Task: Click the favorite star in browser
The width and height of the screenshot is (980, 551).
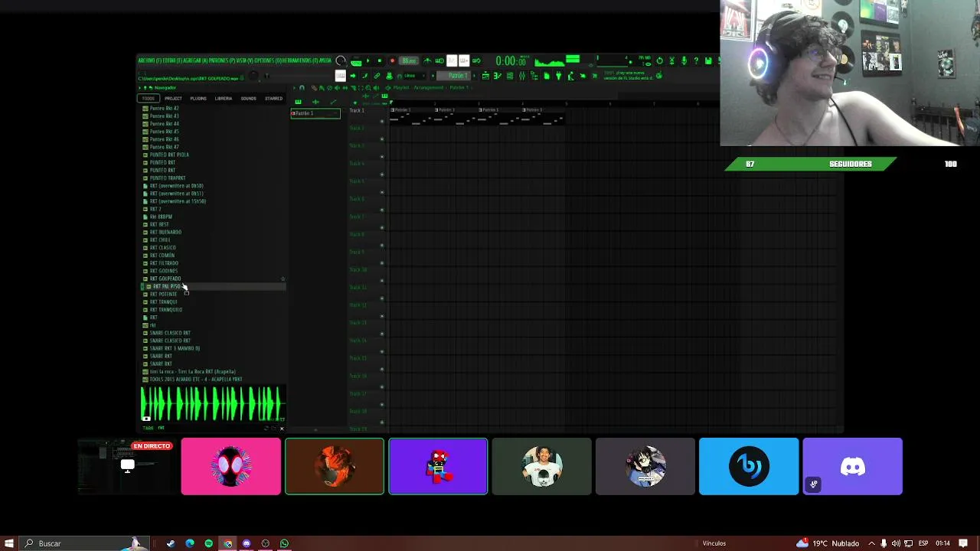Action: pos(283,279)
